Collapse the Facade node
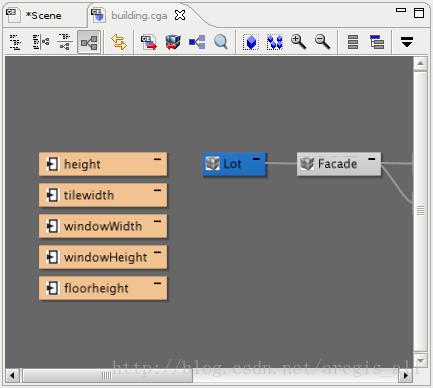433x388 pixels. tap(371, 159)
